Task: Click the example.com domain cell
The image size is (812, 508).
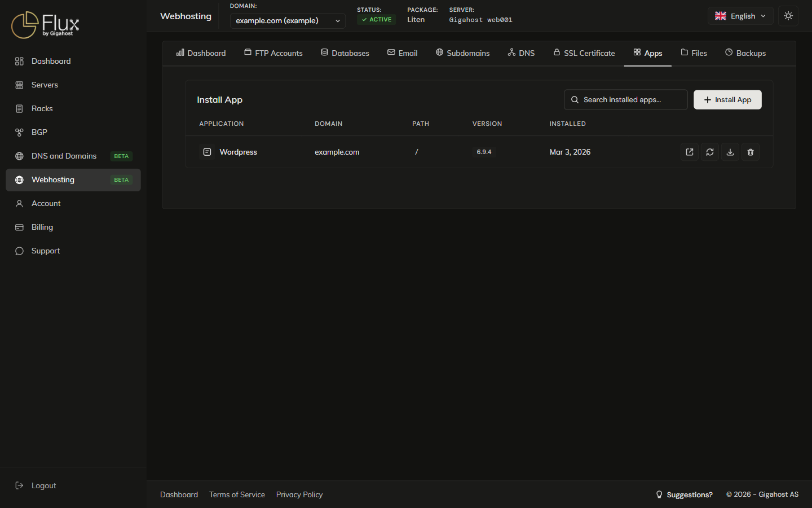Action: pos(337,152)
